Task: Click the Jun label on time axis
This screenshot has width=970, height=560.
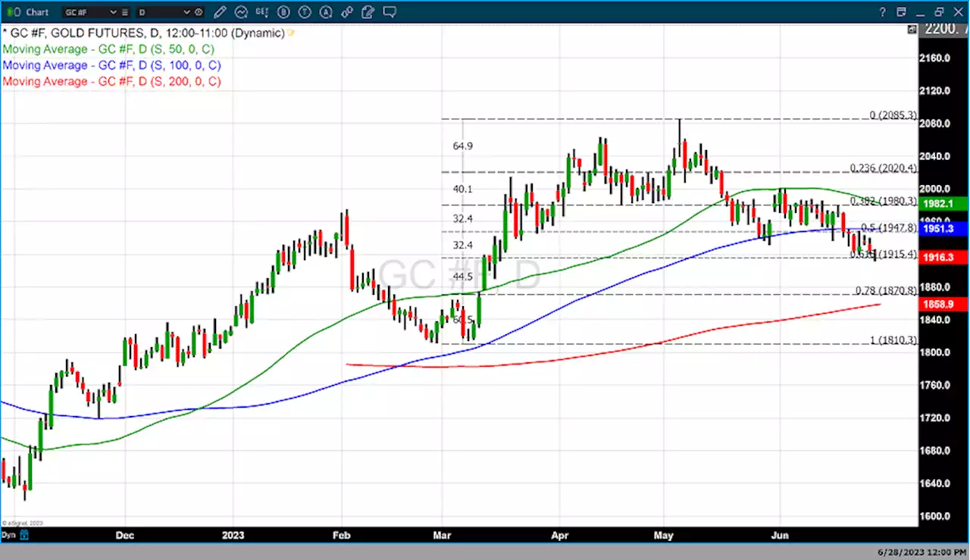Action: click(779, 535)
